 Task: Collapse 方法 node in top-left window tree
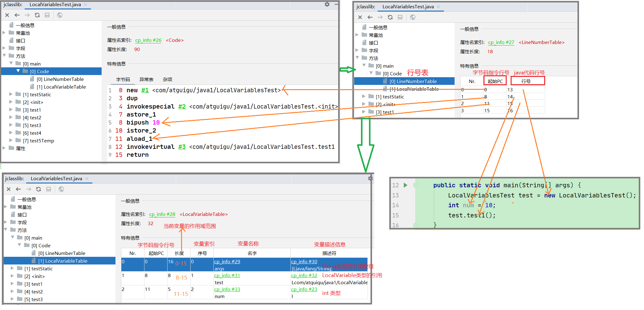(x=4, y=56)
